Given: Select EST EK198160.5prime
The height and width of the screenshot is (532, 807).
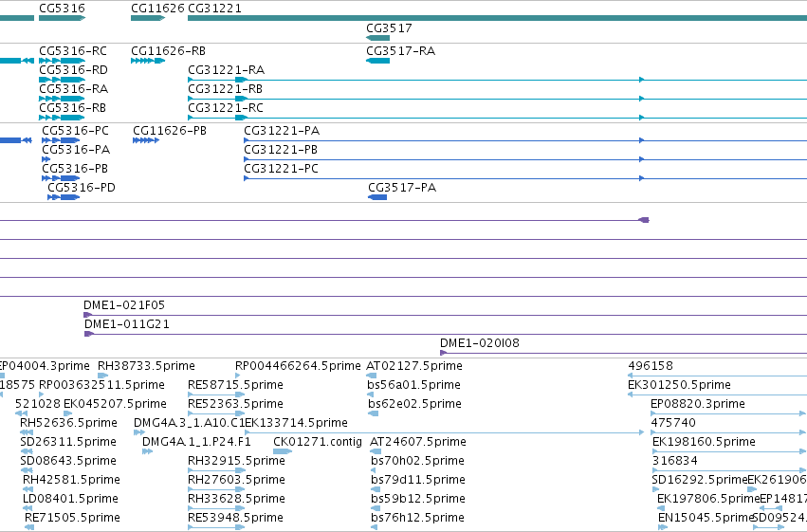Looking at the screenshot, I should pyautogui.click(x=704, y=442).
